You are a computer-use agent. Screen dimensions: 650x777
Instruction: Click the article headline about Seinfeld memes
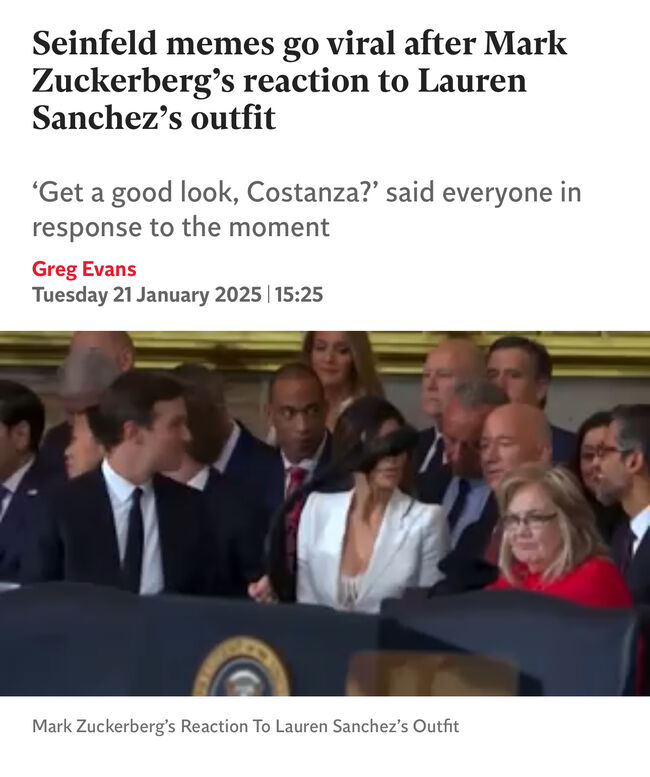300,80
